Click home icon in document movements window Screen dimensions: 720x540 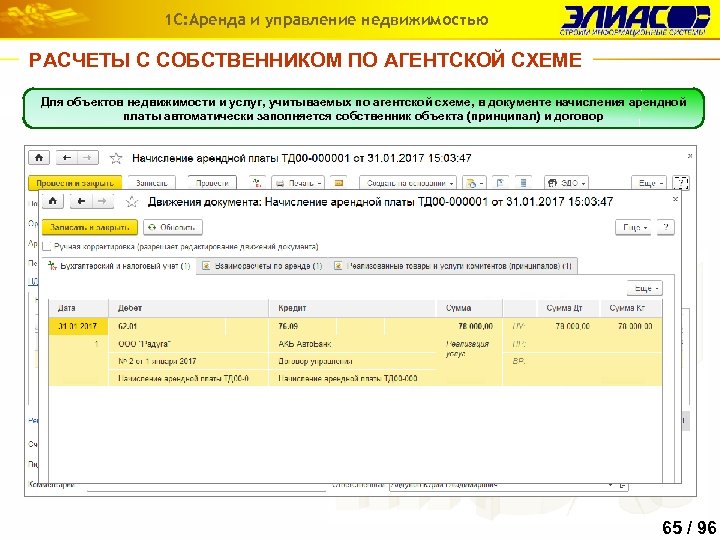[x=53, y=201]
